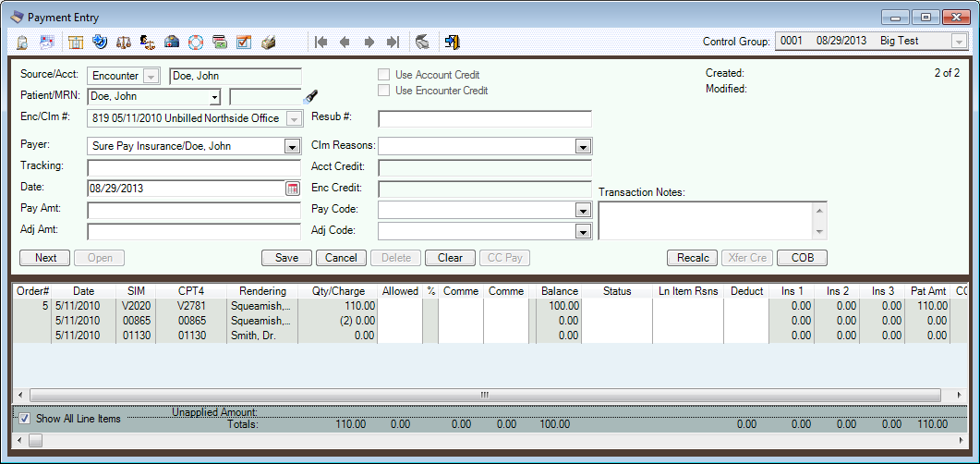Click the Pat Amt column header
Viewport: 980px width, 464px height.
[x=926, y=291]
